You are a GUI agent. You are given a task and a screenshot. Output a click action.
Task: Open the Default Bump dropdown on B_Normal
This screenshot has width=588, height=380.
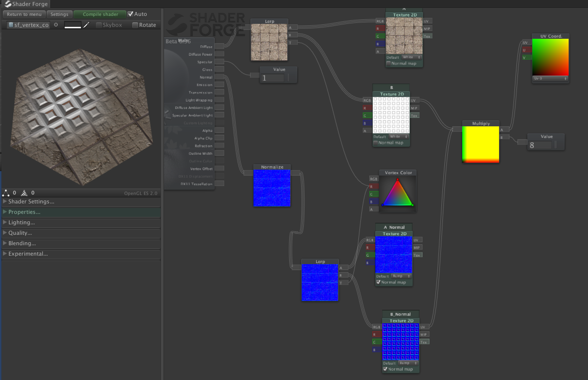(408, 363)
